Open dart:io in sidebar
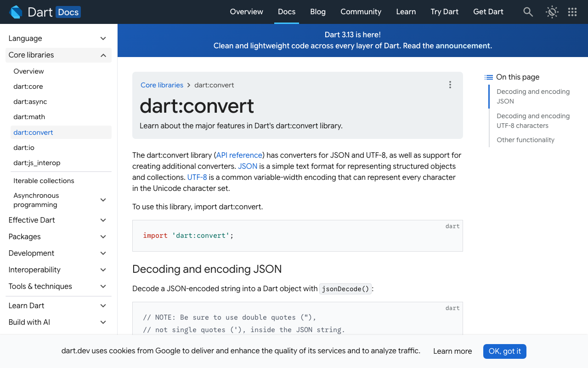Image resolution: width=588 pixels, height=368 pixels. pyautogui.click(x=61, y=148)
